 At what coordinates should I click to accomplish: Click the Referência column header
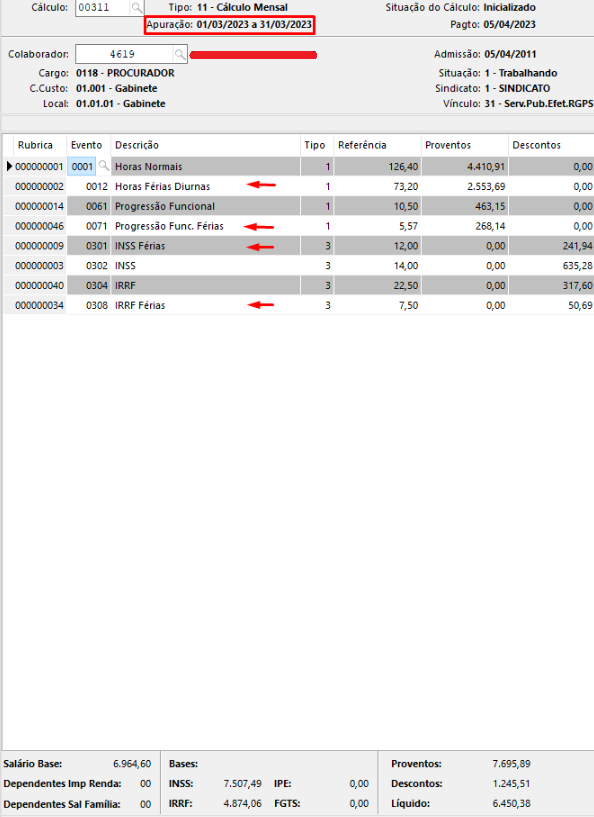tap(362, 145)
